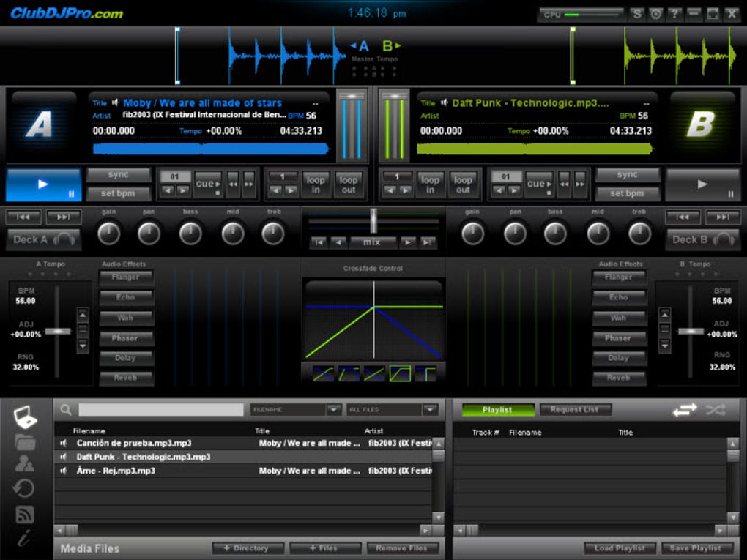Click the mix button under crossfader
Image resolution: width=747 pixels, height=560 pixels.
[373, 243]
